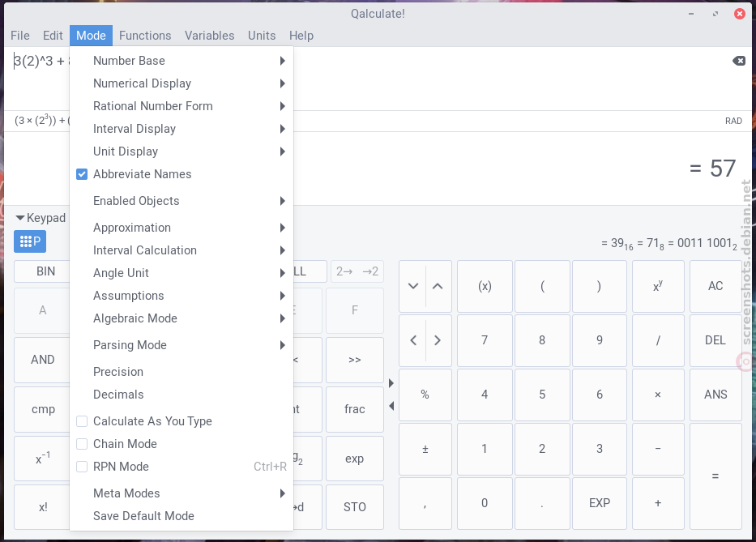This screenshot has width=756, height=542.
Task: Choose Decimals from the Mode menu
Action: 182,395
